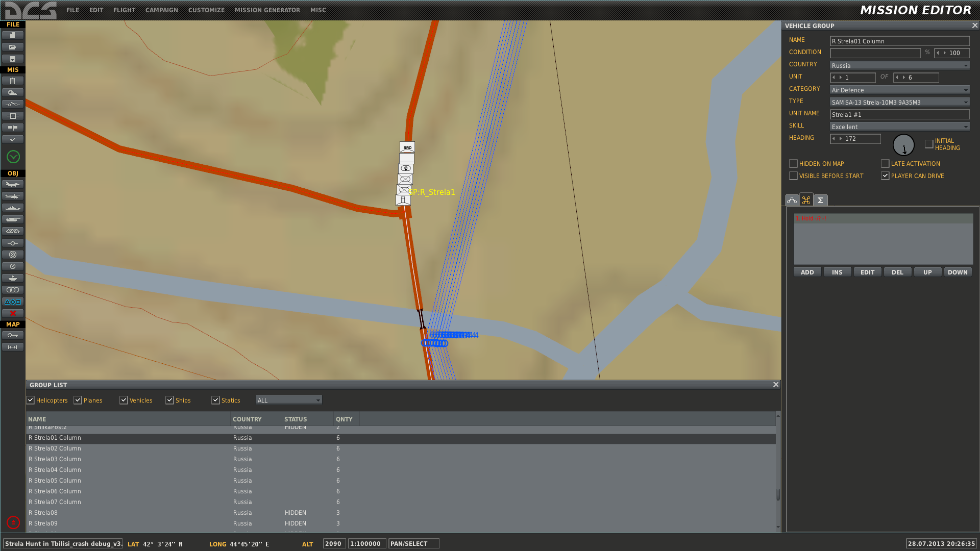Open the CAMPAIGN menu
Image resolution: width=980 pixels, height=551 pixels.
point(161,10)
